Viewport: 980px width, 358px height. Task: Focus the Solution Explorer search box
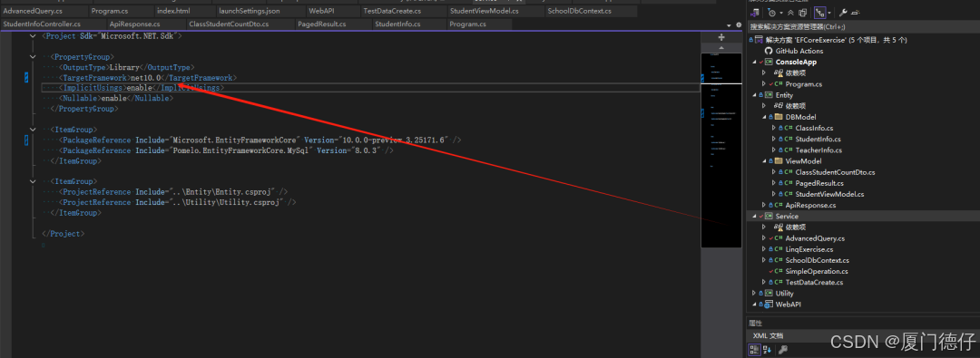tap(864, 27)
